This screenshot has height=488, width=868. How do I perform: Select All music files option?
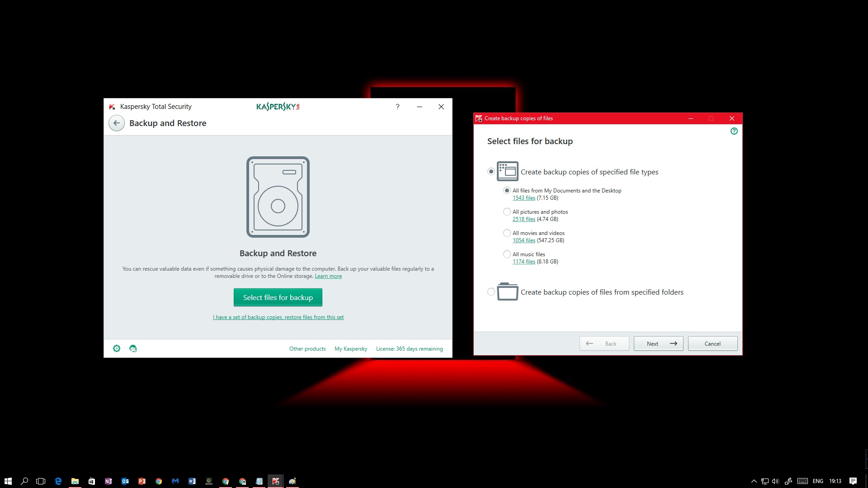[x=507, y=254]
